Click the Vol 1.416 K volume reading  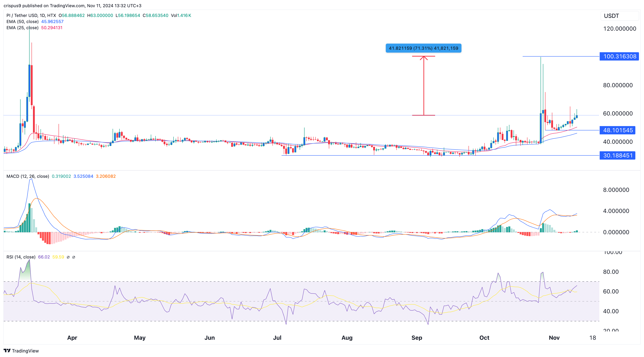pyautogui.click(x=181, y=15)
